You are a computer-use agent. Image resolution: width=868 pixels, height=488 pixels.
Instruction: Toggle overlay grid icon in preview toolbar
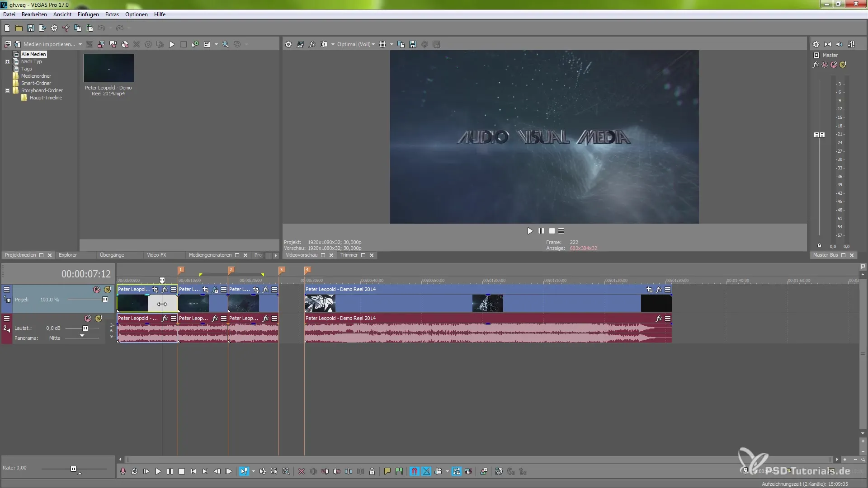(382, 44)
